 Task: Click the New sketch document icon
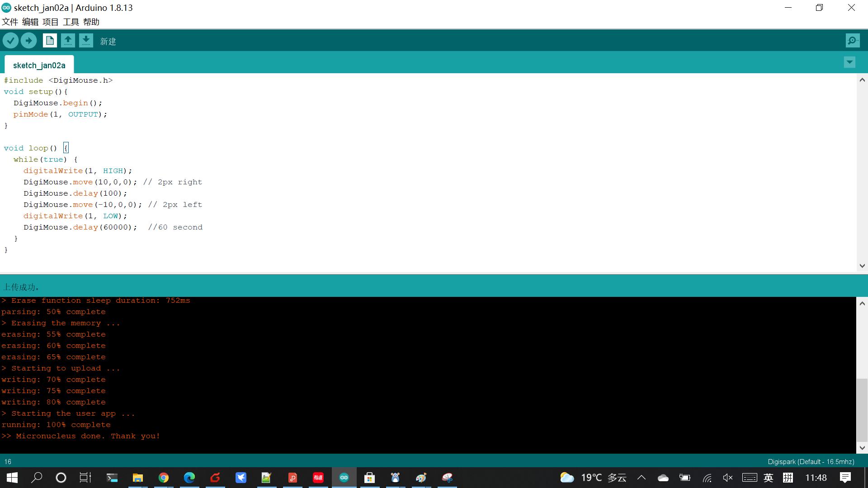50,41
